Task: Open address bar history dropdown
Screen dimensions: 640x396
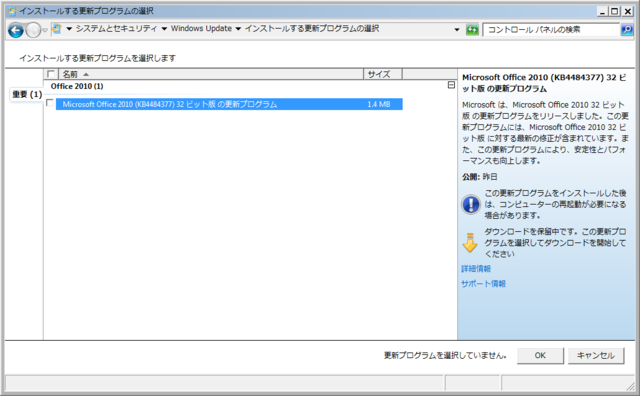Action: pos(457,30)
